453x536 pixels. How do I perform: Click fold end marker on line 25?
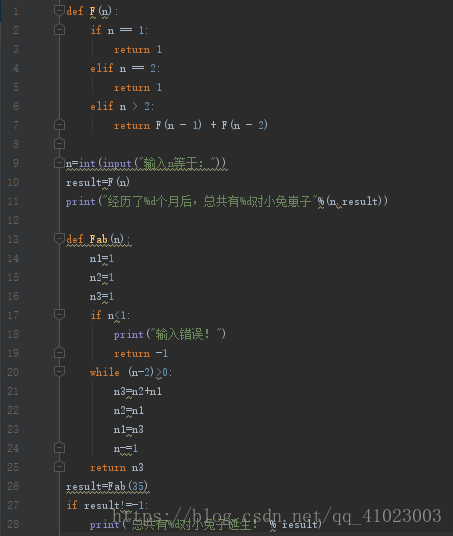[x=59, y=467]
